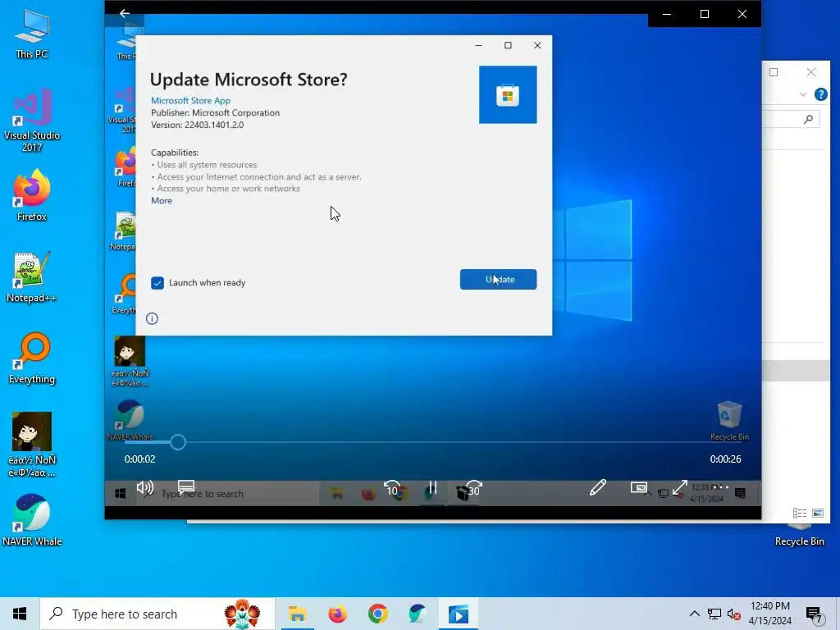Open the player's more options ellipsis
The image size is (840, 630).
720,487
